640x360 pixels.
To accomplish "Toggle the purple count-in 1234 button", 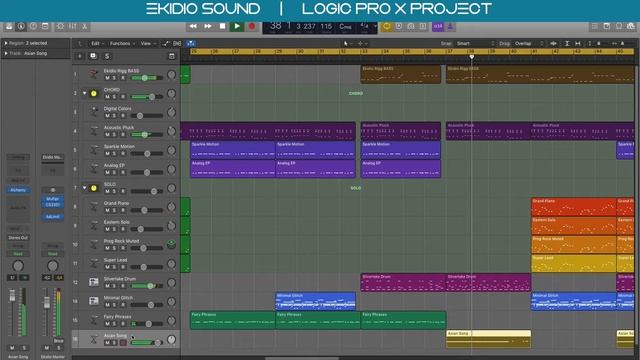I will pyautogui.click(x=438, y=27).
